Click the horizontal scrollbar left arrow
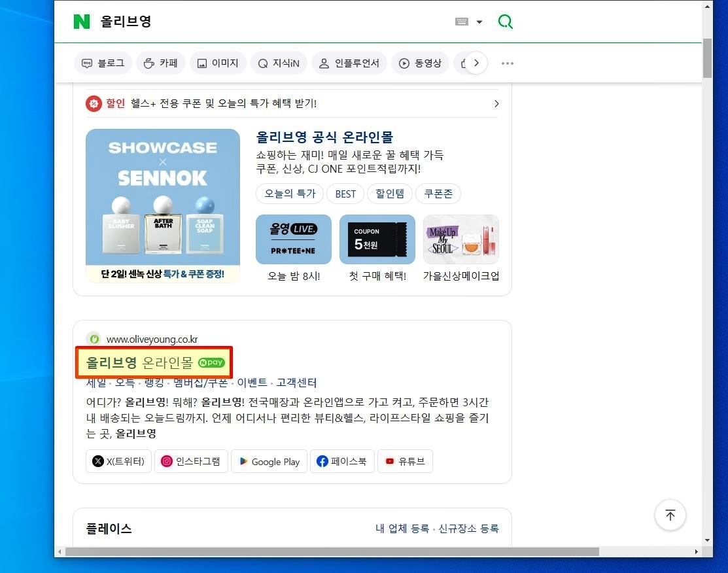Screen dimensions: 728x573 coord(60,551)
